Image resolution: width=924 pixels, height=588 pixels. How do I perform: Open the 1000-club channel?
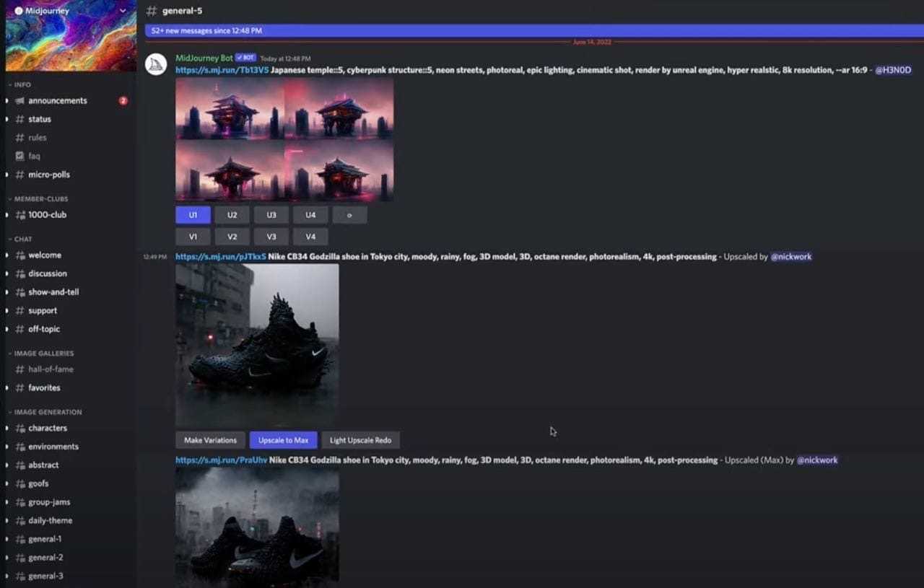[48, 214]
